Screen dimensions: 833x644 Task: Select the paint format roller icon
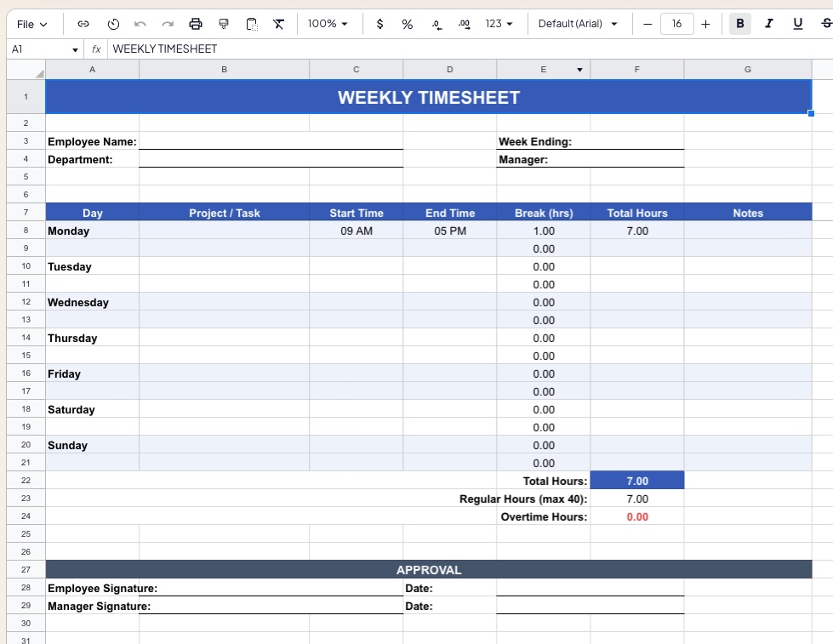coord(224,24)
